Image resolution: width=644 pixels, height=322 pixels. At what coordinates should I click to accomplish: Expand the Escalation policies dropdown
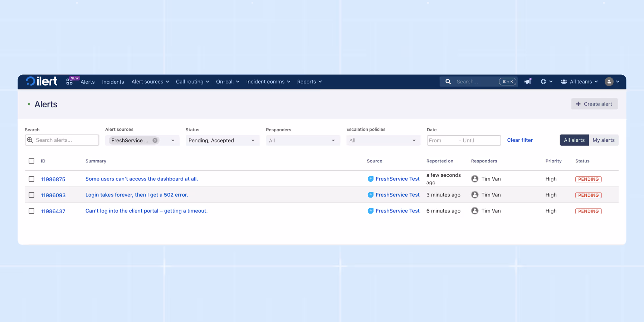[x=383, y=141]
